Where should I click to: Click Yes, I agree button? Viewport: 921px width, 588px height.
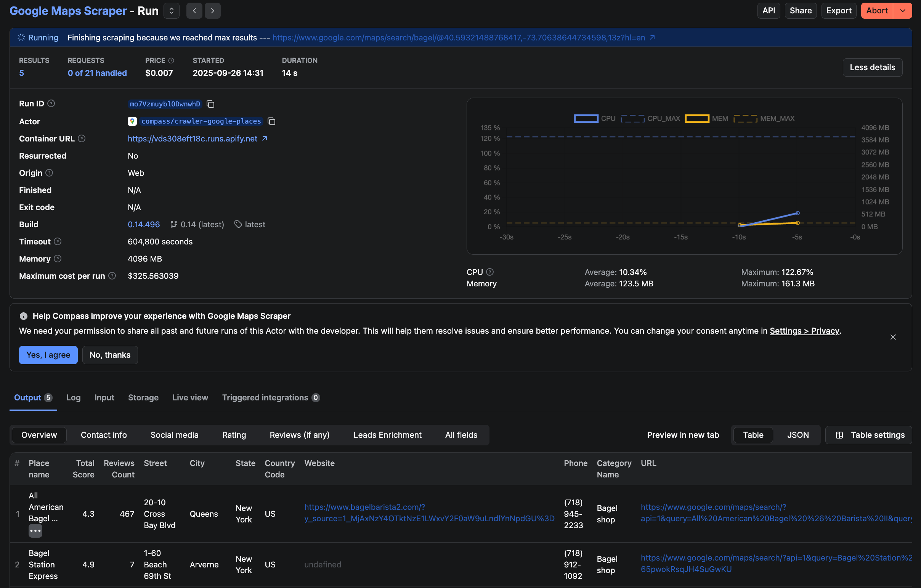[x=48, y=355]
